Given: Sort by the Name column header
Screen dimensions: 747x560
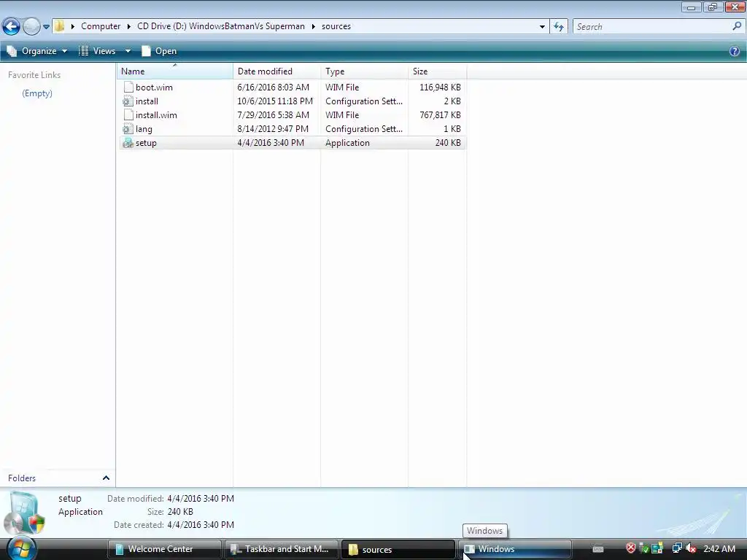Looking at the screenshot, I should click(175, 71).
